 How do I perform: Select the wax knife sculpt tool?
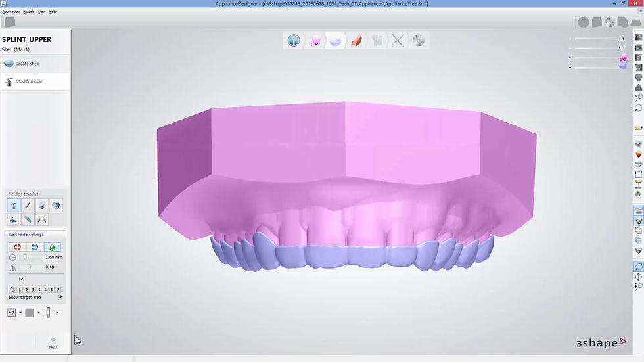point(14,205)
